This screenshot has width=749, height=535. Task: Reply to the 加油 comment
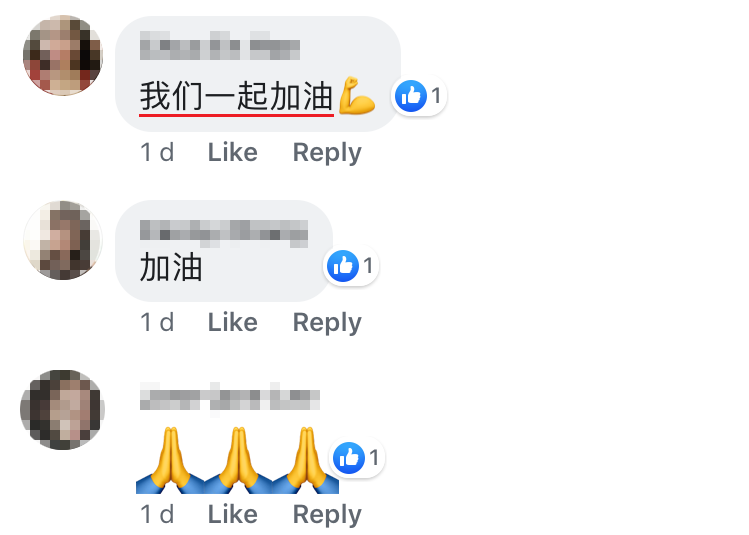[x=327, y=323]
